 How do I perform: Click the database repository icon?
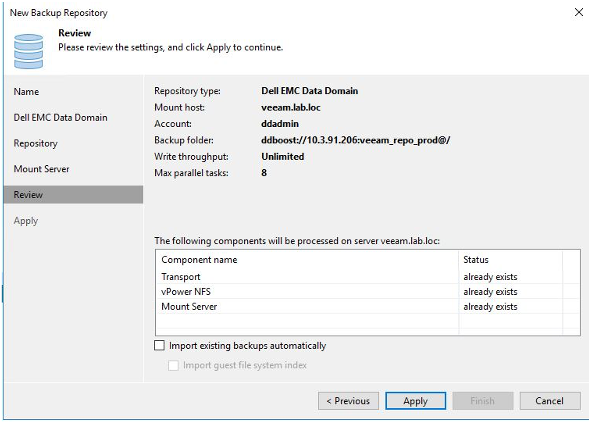coord(29,51)
